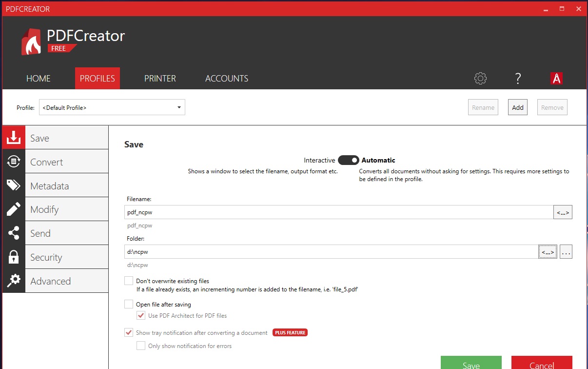Click the Add profile button

click(517, 107)
